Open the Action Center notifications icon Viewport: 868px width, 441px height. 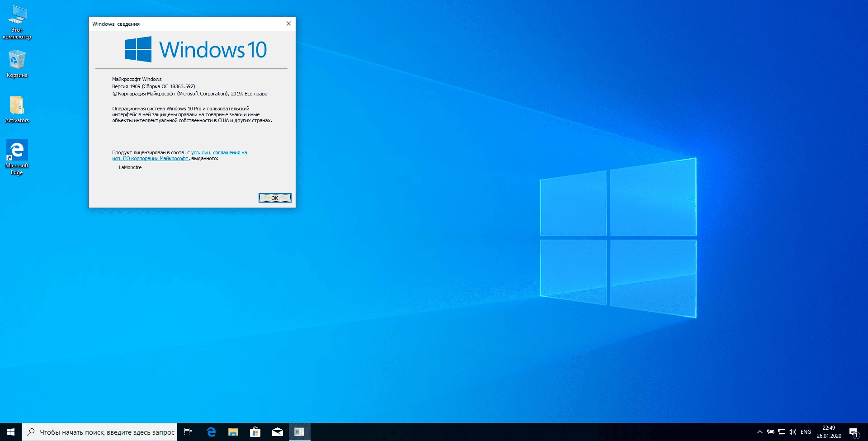point(854,432)
